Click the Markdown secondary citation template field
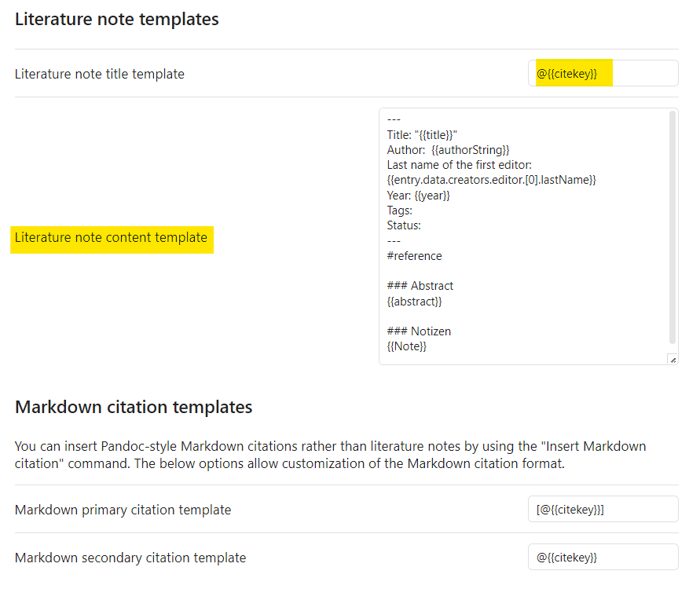Image resolution: width=700 pixels, height=589 pixels. click(x=603, y=557)
